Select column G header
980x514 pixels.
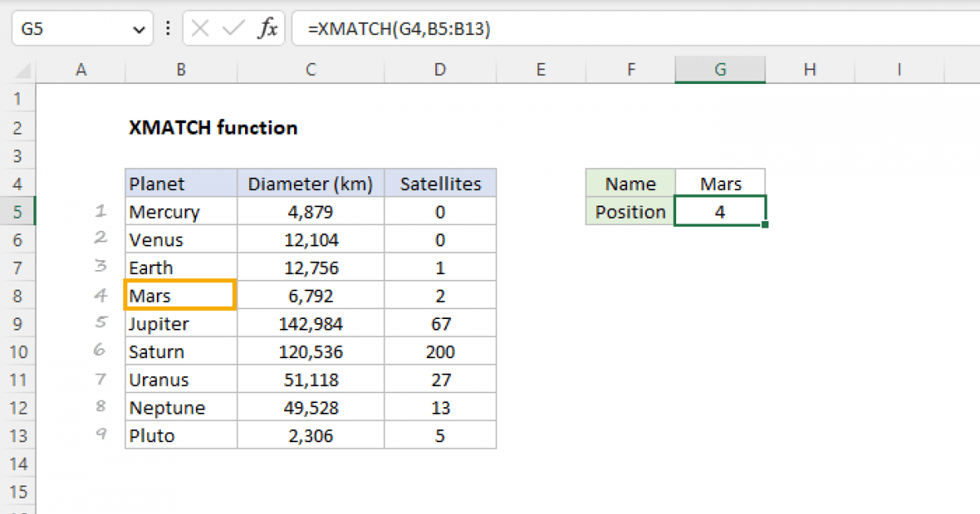tap(719, 69)
